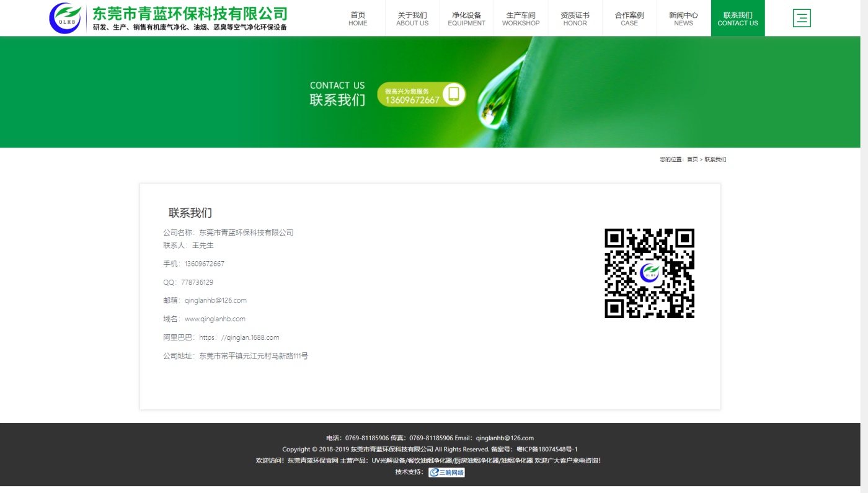The width and height of the screenshot is (868, 493).
Task: Click Alibaba URL qinglan.1688.com
Action: point(239,337)
